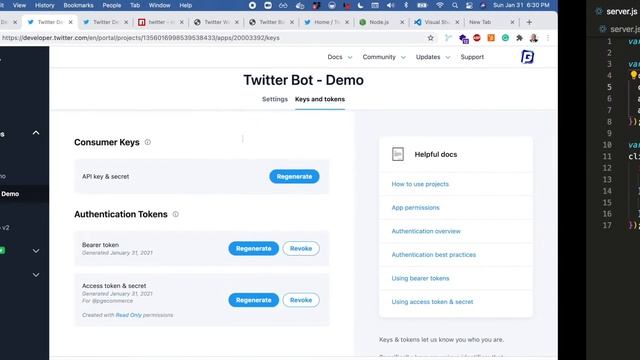Screen dimensions: 640x360
Task: Bookmark this page with the star icon
Action: click(430, 38)
